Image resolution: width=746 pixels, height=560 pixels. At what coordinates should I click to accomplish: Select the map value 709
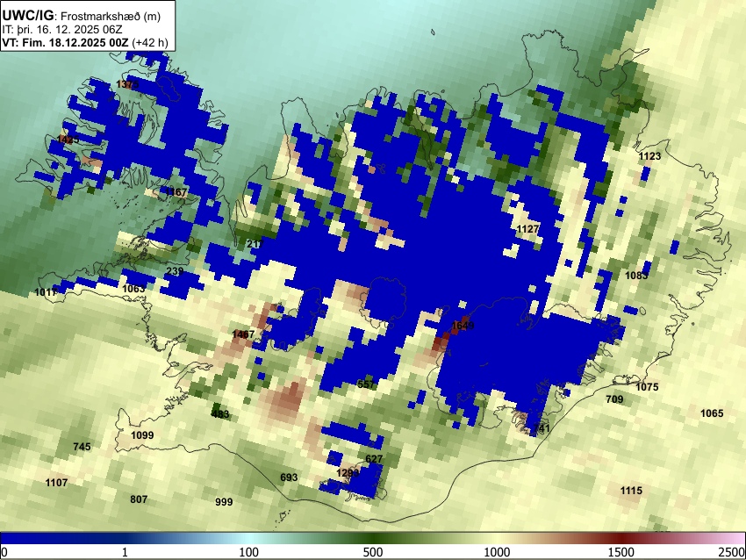pyautogui.click(x=614, y=399)
